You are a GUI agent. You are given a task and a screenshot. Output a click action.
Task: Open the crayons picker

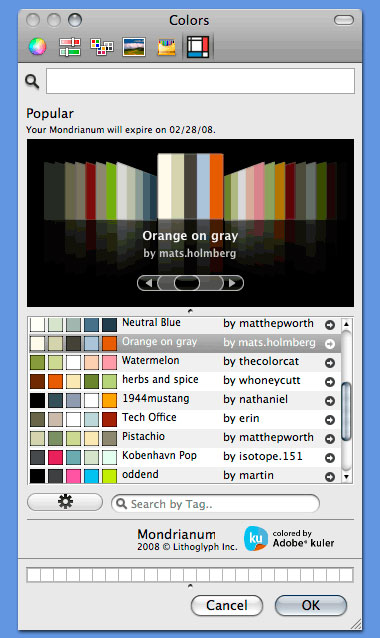pyautogui.click(x=166, y=46)
